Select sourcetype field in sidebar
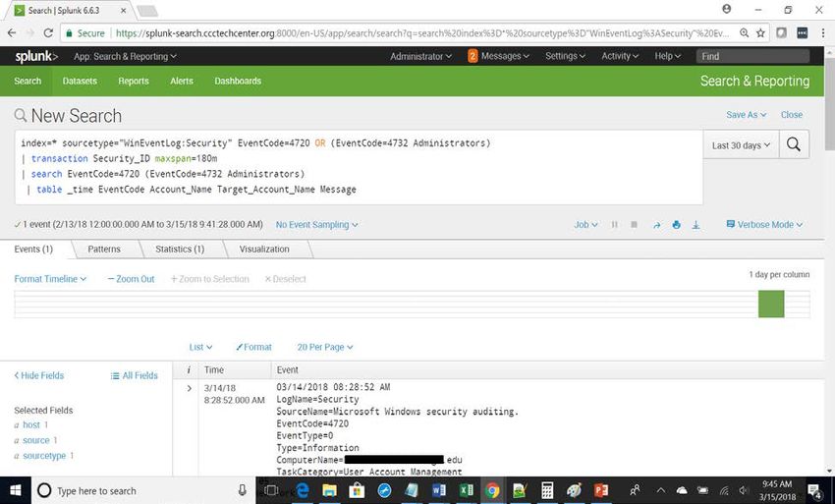 44,456
